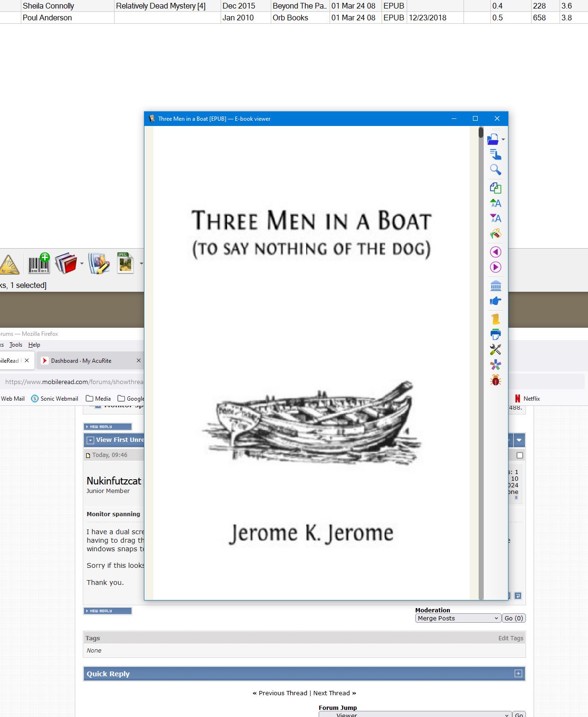Screen dimensions: 588x717
Task: Click the Table of Contents icon in viewer
Action: point(496,154)
